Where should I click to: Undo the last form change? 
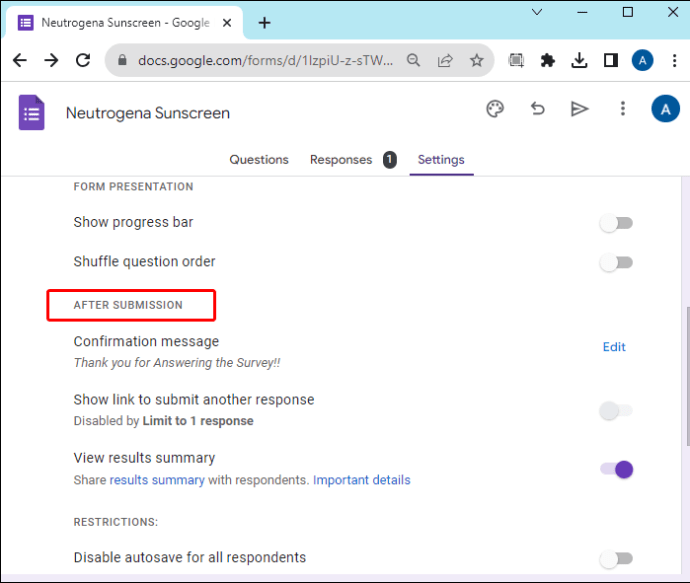537,109
